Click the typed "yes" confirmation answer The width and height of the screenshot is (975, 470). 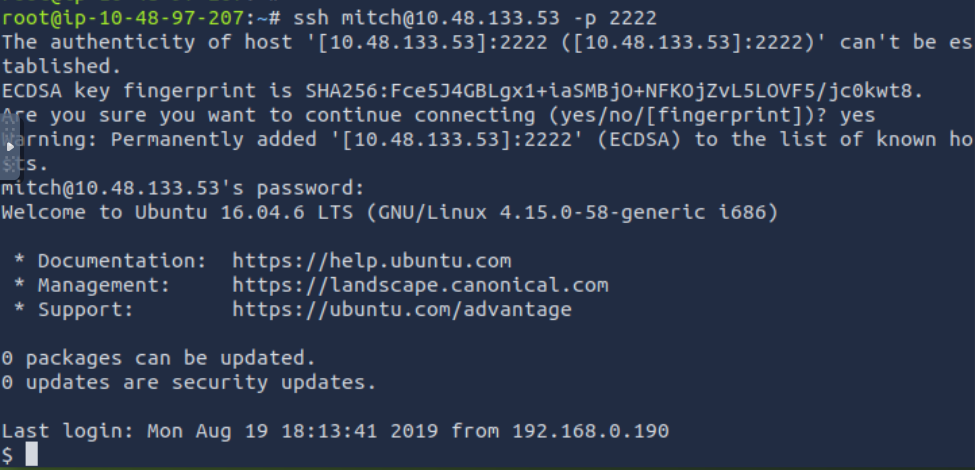(857, 116)
